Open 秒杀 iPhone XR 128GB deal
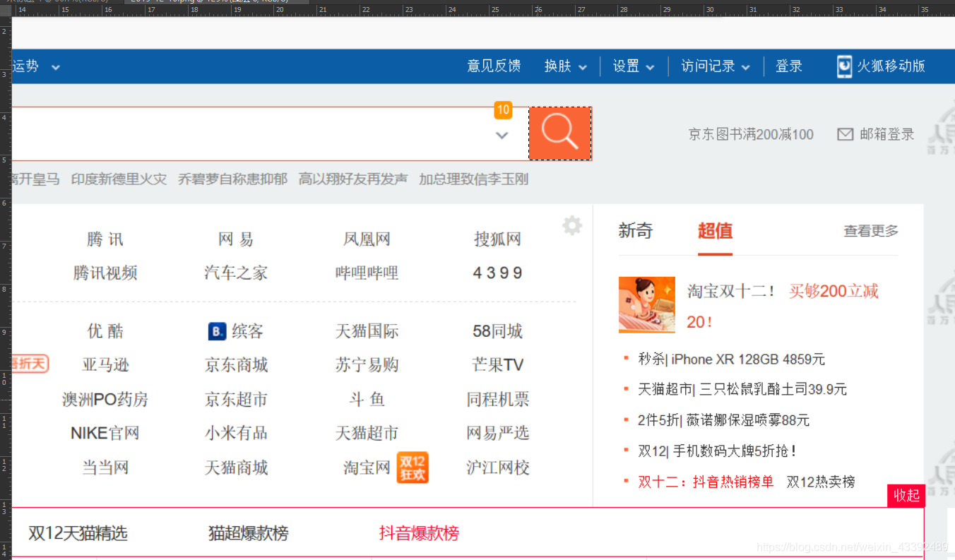The width and height of the screenshot is (955, 560). point(731,359)
